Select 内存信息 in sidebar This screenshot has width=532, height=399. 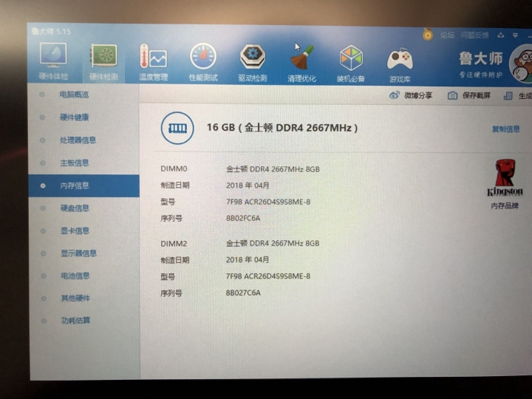coord(83,185)
